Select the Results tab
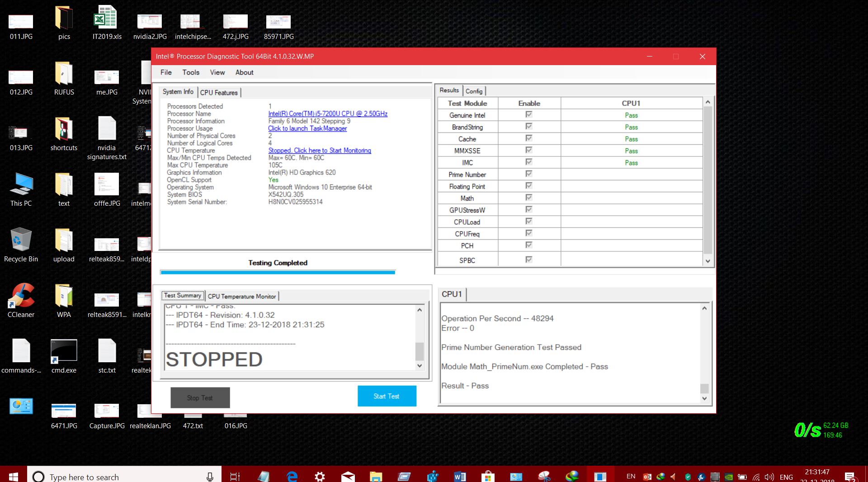 click(449, 90)
